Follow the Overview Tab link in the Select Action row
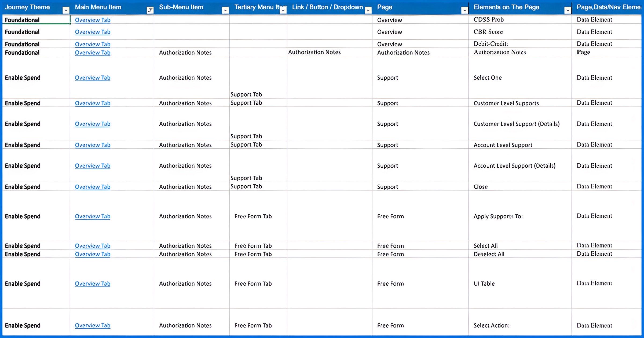The image size is (644, 338). pyautogui.click(x=93, y=325)
